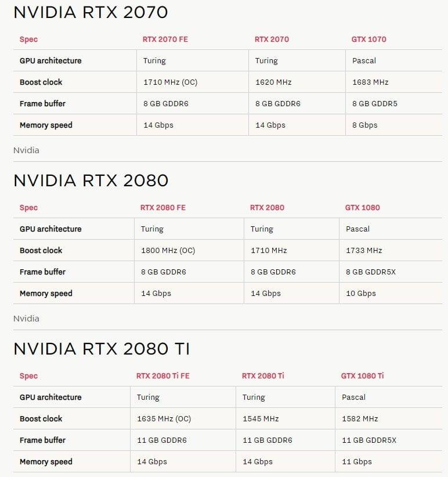Click the NVIDIA RTX 2070 section heading
Viewport: 448px width, 477px height.
[91, 12]
